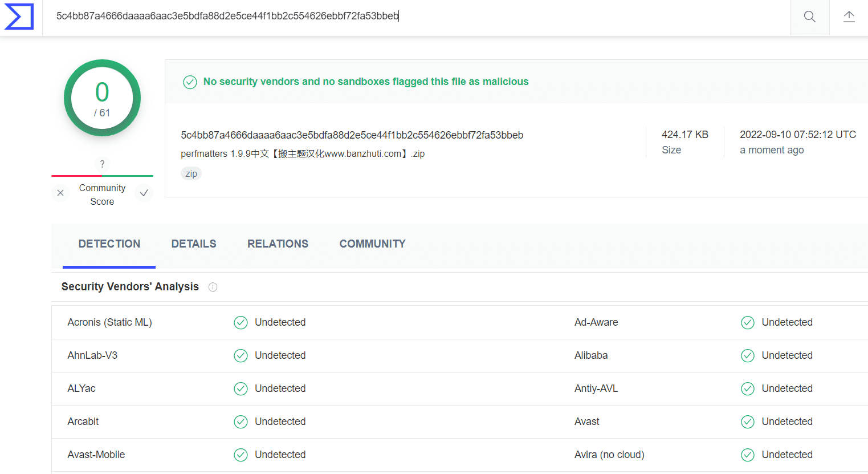Select the Undetected result for Acronis
Image resolution: width=868 pixels, height=474 pixels.
[280, 323]
